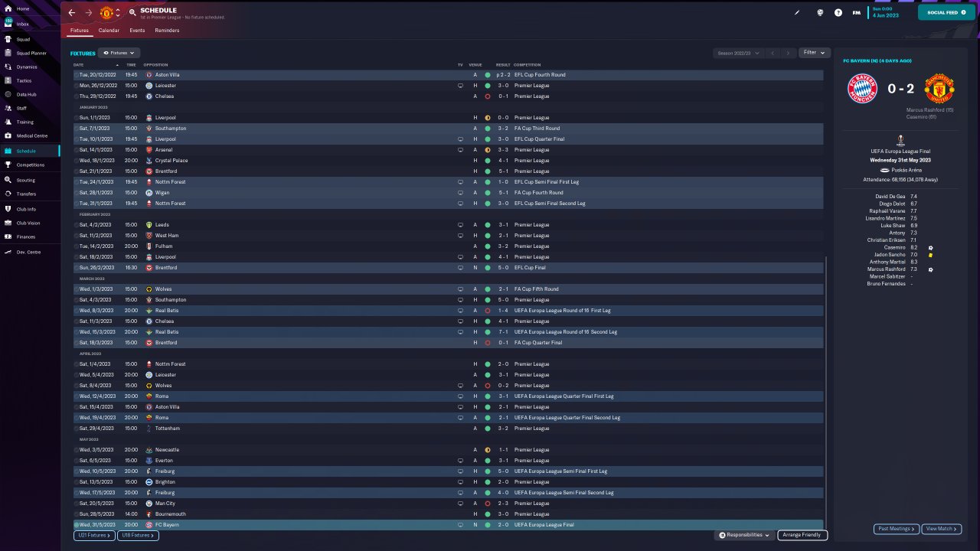
Task: Sort by the Date column header
Action: click(79, 65)
